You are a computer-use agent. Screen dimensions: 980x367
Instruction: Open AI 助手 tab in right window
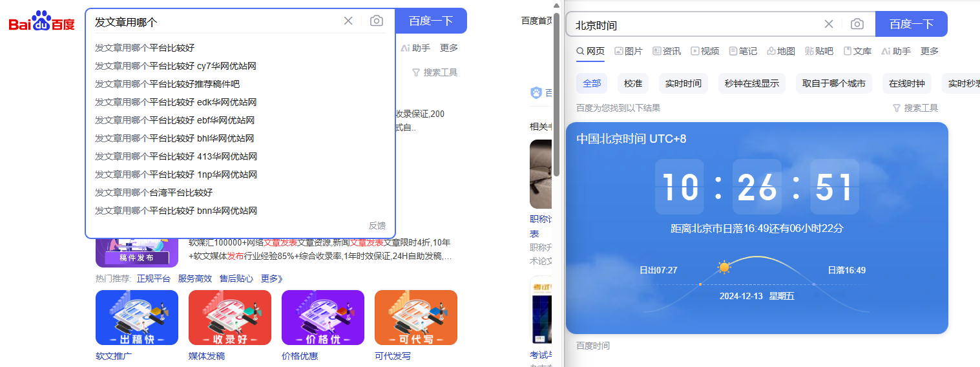tap(896, 51)
